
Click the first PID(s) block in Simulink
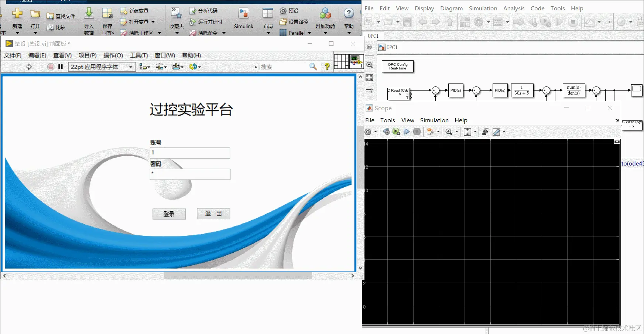[x=456, y=90]
